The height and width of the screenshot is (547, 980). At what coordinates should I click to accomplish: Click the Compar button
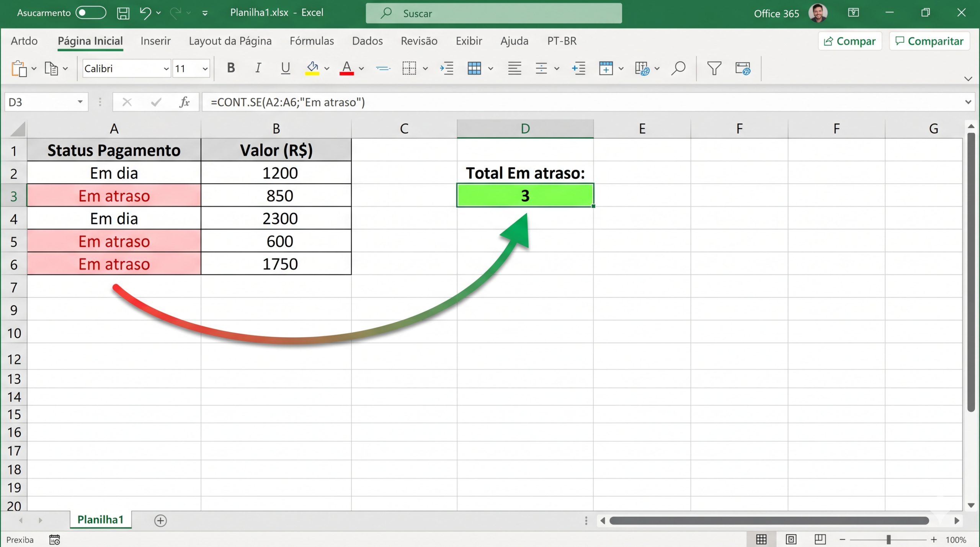[850, 41]
